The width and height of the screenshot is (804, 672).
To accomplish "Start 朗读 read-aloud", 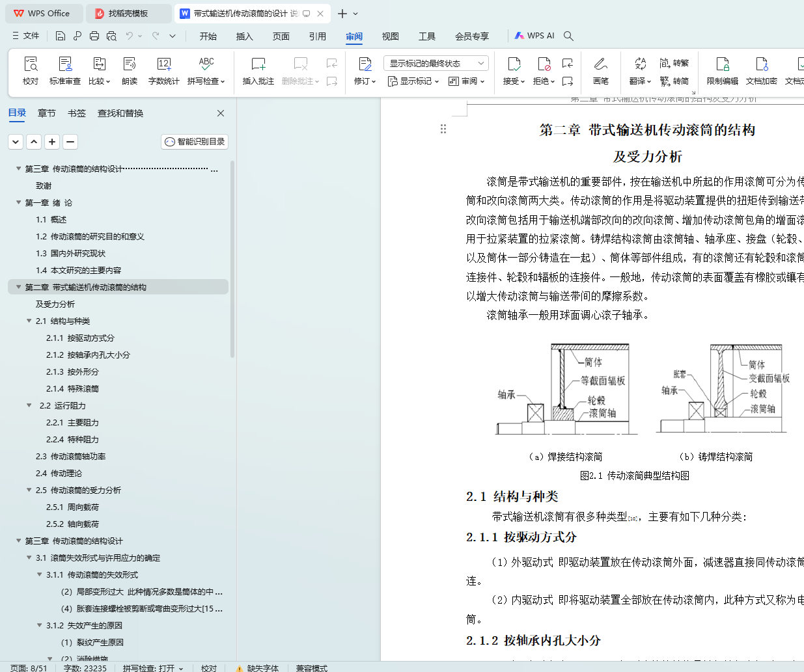I will click(130, 70).
